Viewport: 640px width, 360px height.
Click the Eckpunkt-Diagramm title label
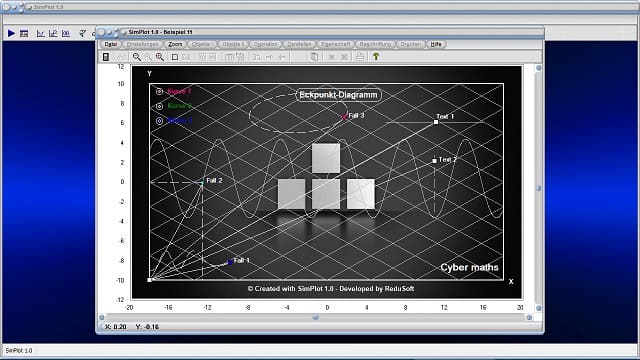tap(338, 95)
